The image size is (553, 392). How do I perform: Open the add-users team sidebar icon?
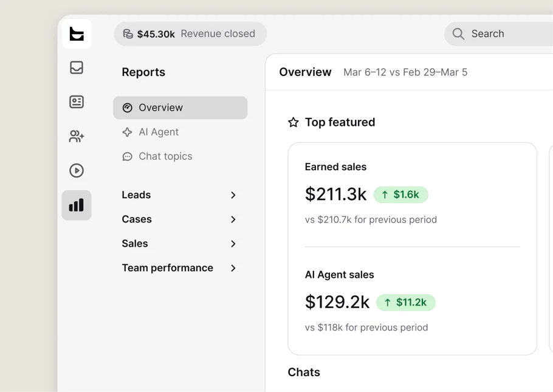point(77,136)
